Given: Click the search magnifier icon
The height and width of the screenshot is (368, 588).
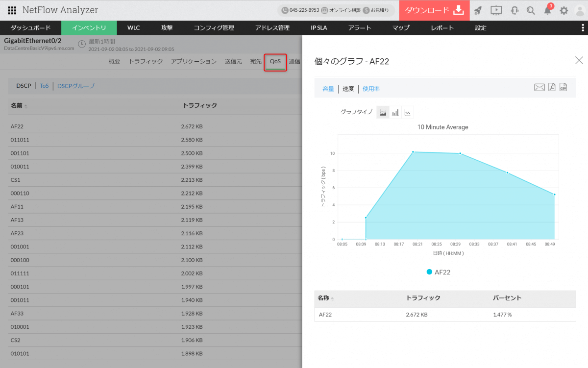Looking at the screenshot, I should (531, 11).
